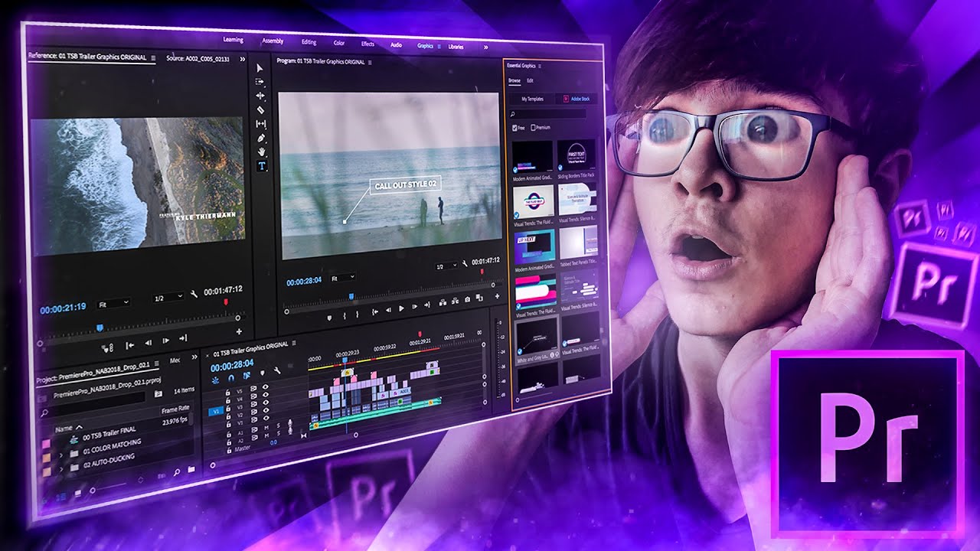This screenshot has height=551, width=980.
Task: Click Reference monitor blue playhead marker
Action: click(x=100, y=328)
